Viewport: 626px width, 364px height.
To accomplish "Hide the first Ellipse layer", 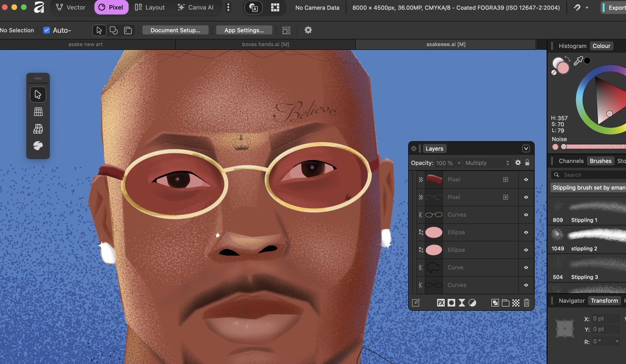I will pos(526,232).
